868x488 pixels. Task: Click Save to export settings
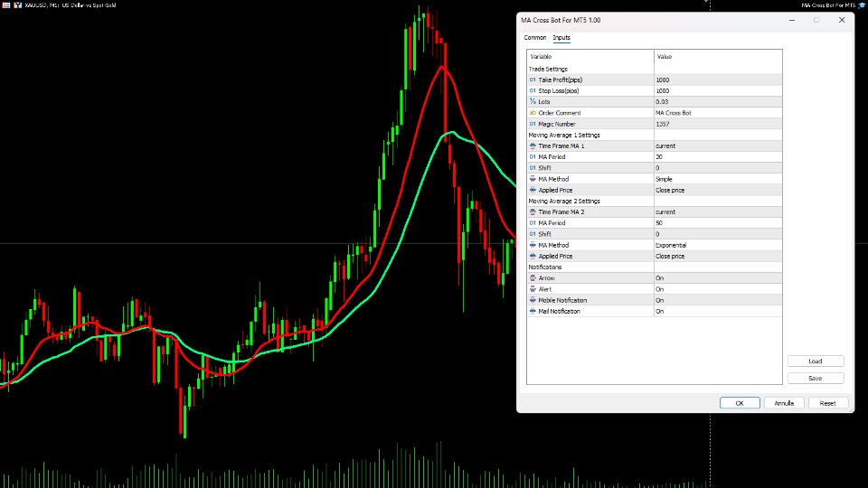click(816, 379)
